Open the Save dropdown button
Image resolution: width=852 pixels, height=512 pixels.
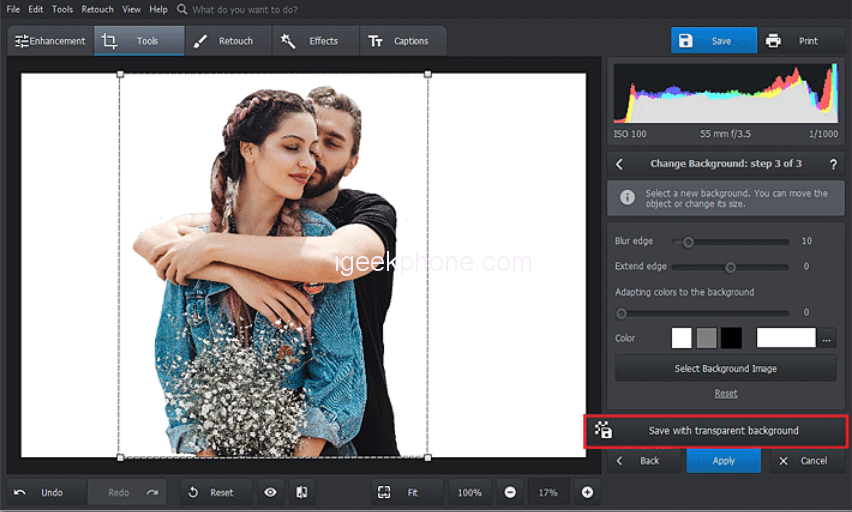(714, 41)
